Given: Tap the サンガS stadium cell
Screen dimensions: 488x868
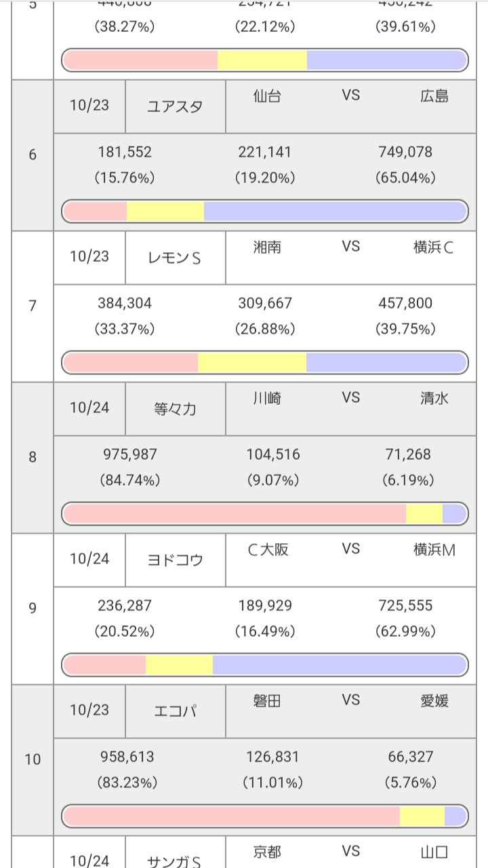Looking at the screenshot, I should pos(175,861).
